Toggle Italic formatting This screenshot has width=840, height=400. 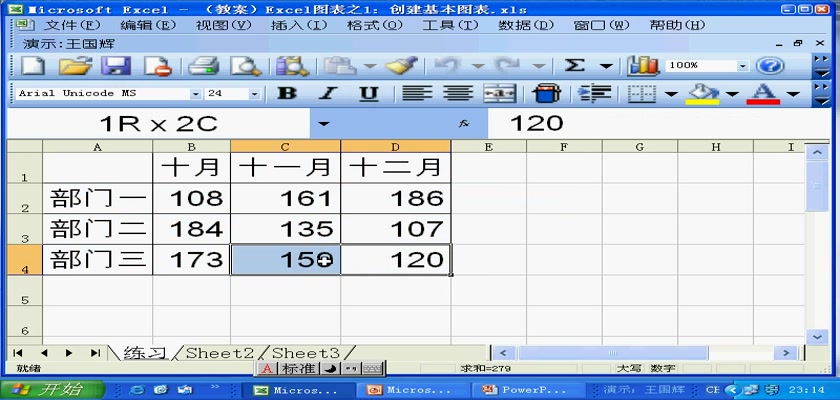pos(327,94)
